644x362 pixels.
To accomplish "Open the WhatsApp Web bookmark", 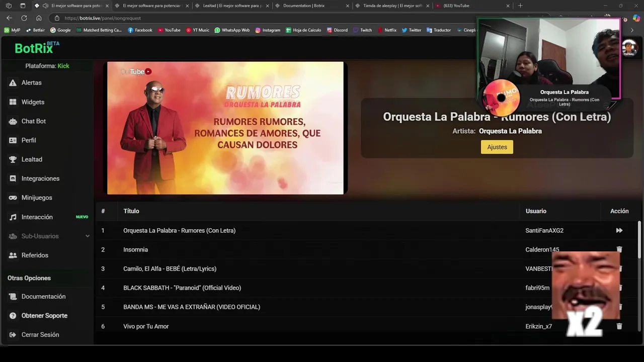I will pyautogui.click(x=232, y=30).
